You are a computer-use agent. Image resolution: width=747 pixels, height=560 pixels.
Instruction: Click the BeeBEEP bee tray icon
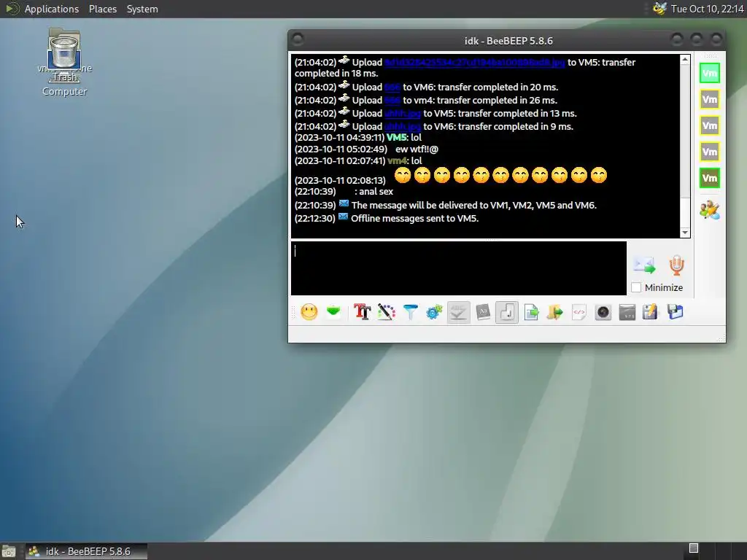pos(659,9)
